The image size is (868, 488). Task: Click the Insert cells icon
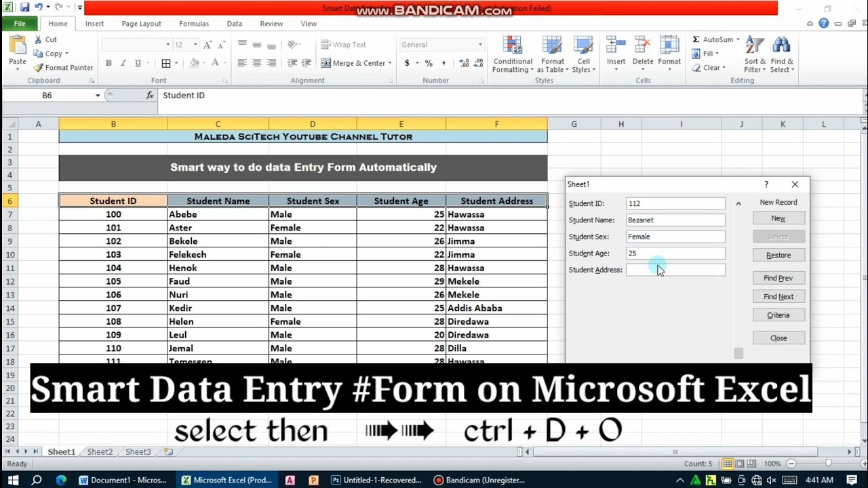point(616,46)
